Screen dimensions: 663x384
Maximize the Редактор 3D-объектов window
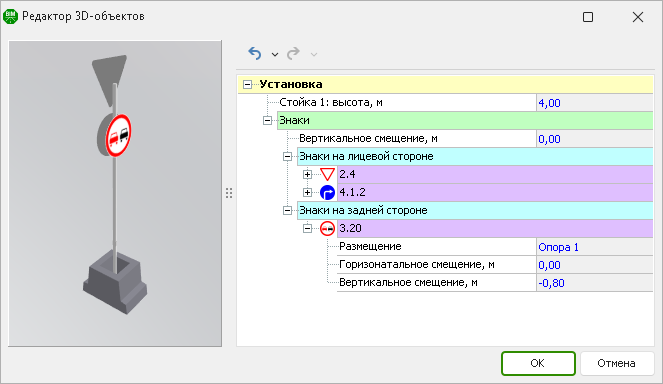click(x=588, y=17)
